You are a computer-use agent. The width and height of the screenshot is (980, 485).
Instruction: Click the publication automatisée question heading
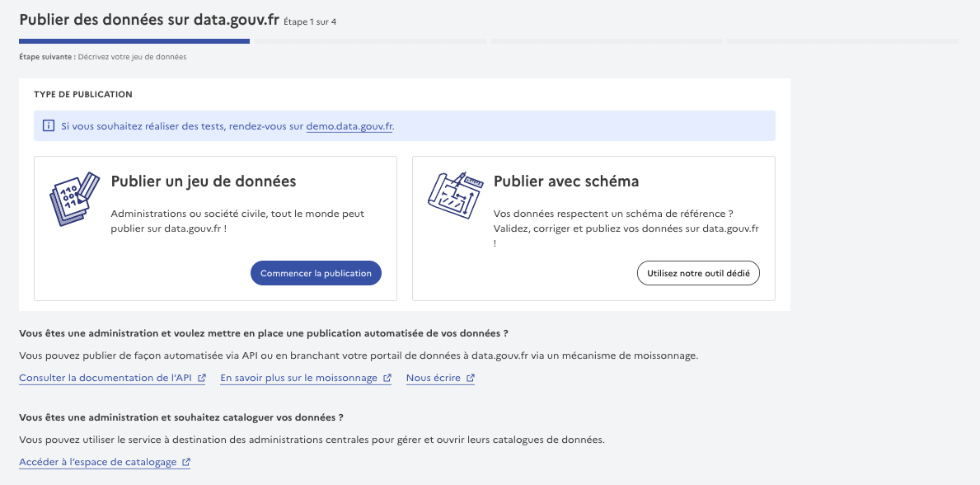263,333
